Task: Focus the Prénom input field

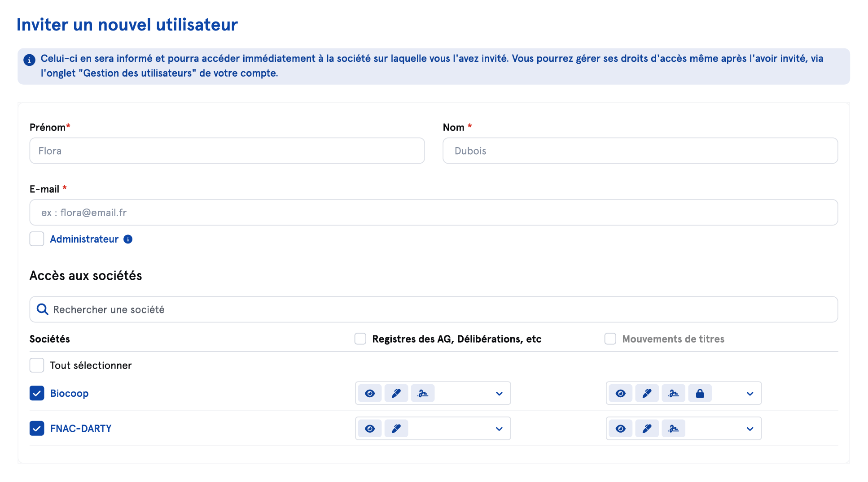Action: (x=227, y=151)
